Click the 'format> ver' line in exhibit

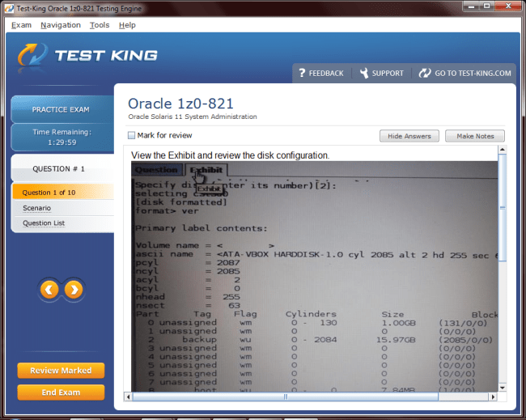point(167,211)
